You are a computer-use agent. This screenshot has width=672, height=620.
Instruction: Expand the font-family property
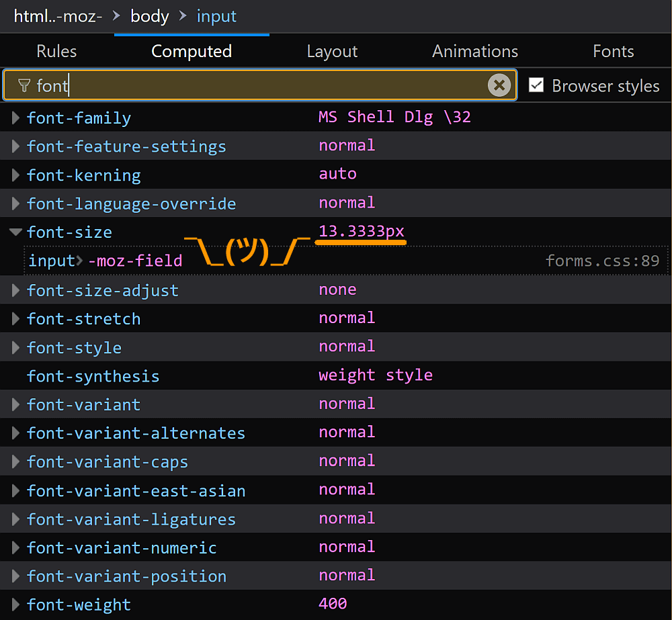pos(16,118)
